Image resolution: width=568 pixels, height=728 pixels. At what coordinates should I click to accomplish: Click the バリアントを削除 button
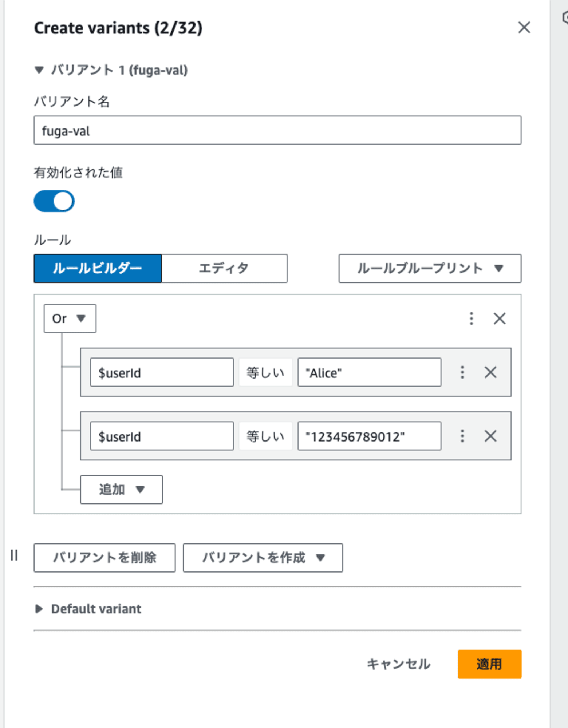pos(104,558)
